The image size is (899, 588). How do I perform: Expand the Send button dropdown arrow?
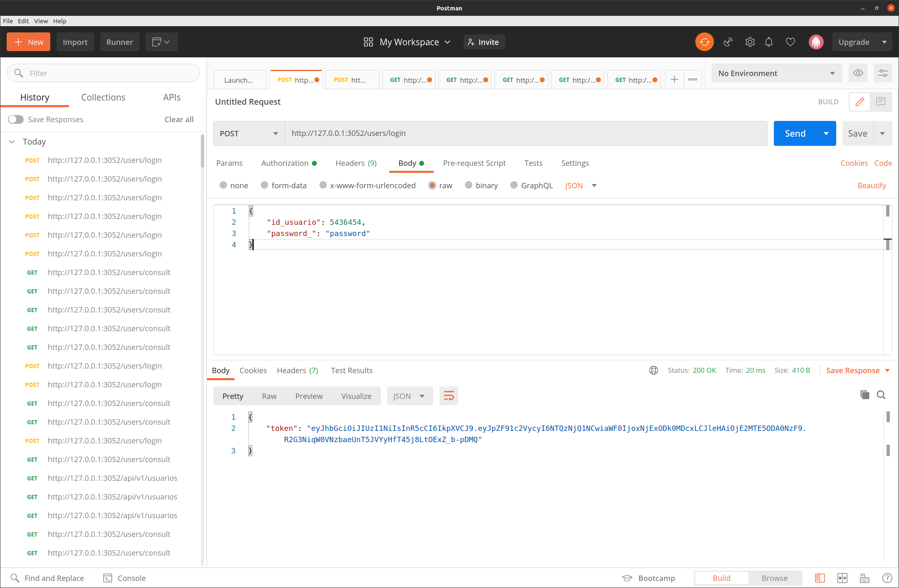[827, 133]
